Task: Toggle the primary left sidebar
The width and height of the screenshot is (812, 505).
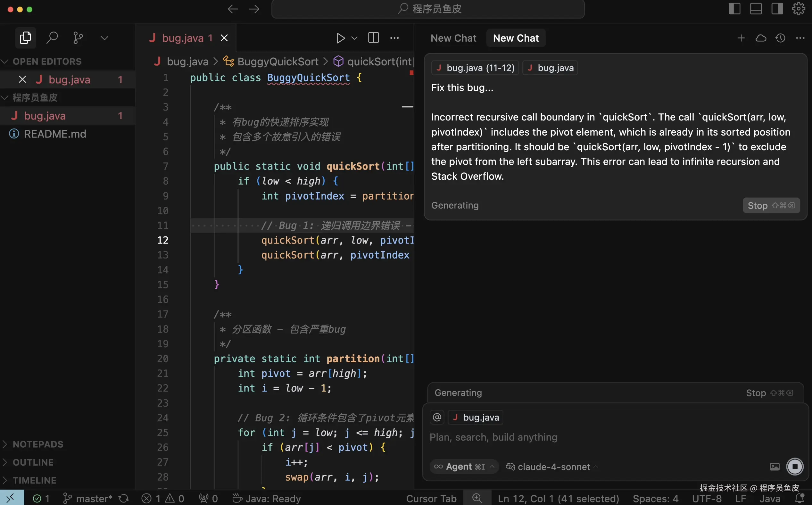Action: point(734,9)
